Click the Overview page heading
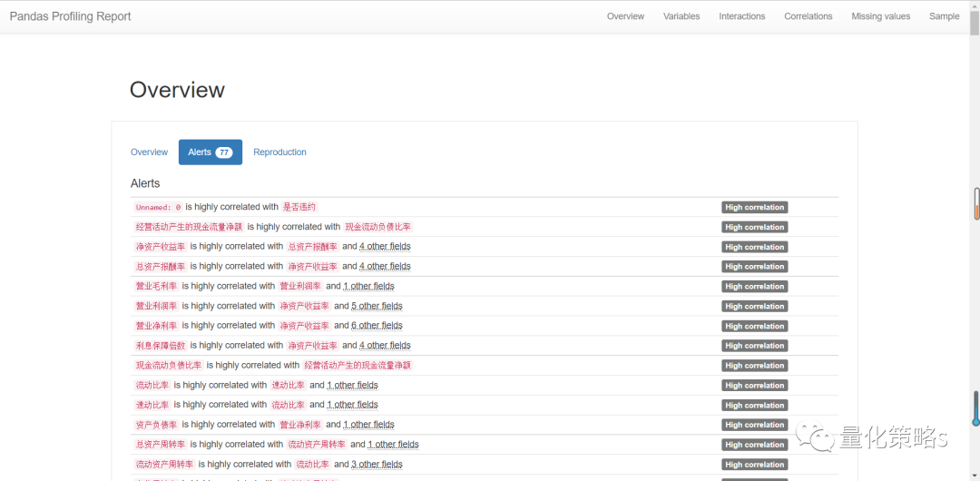The height and width of the screenshot is (481, 980). pyautogui.click(x=177, y=90)
